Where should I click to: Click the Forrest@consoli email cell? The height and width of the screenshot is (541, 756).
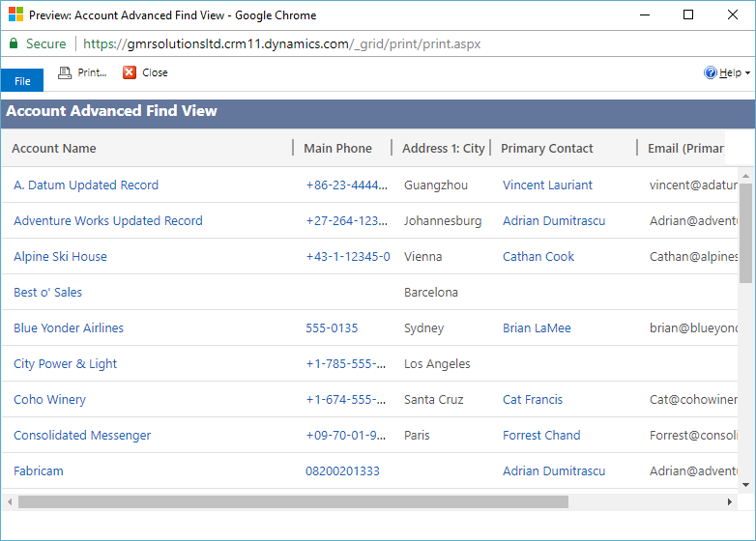click(x=693, y=435)
